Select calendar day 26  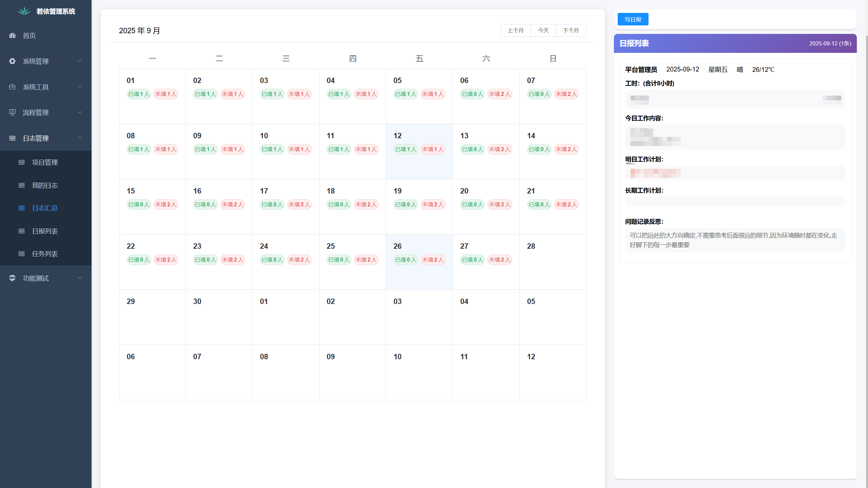pyautogui.click(x=398, y=246)
